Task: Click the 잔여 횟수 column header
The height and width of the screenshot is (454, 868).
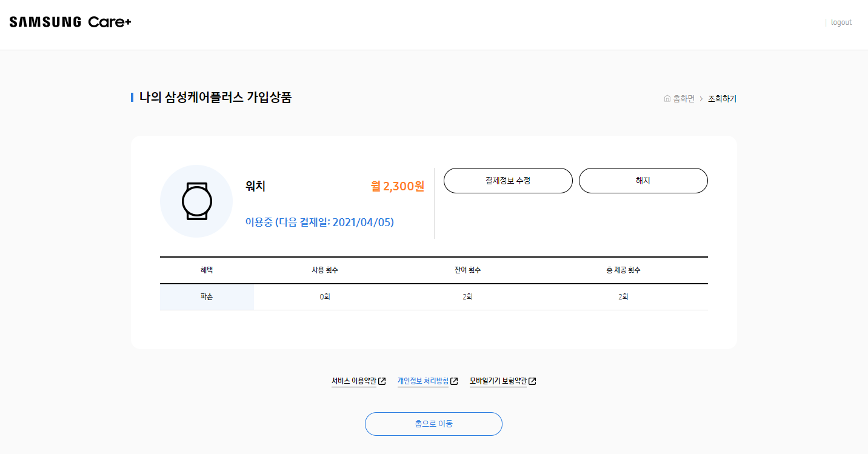Action: click(467, 270)
